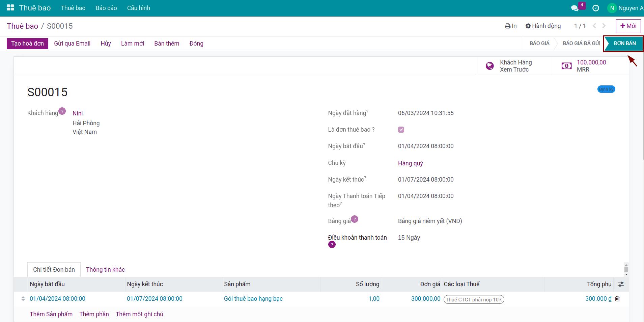Viewport: 644px width, 322px height.
Task: Click the "Tạo hoá đơn" button
Action: coord(27,44)
